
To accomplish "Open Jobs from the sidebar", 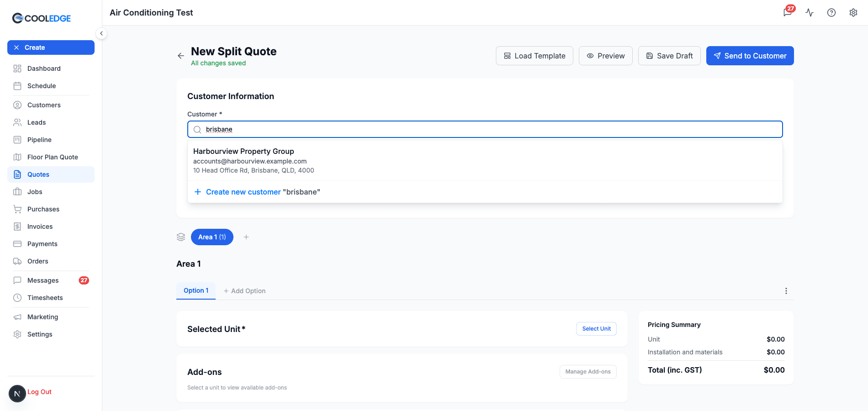I will coord(51,192).
